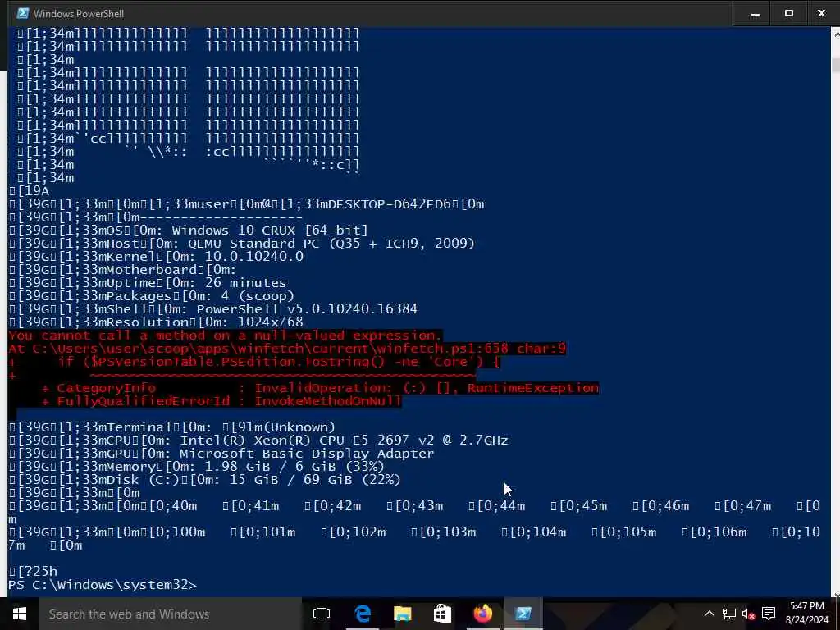840x630 pixels.
Task: Open Task View from the taskbar
Action: (x=322, y=614)
